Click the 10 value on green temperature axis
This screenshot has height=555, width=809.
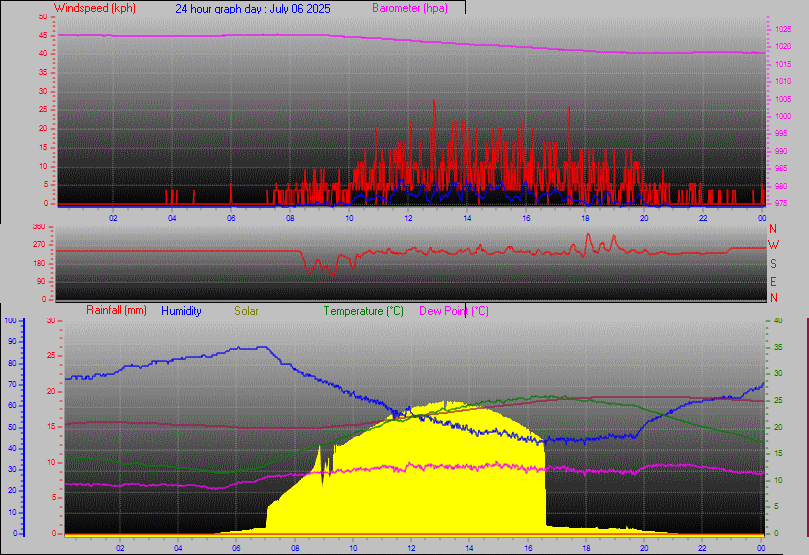(778, 480)
